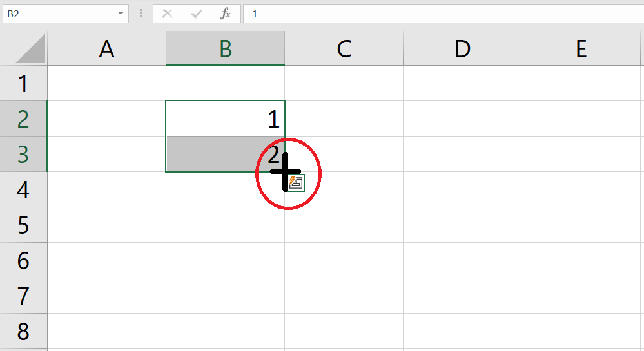Select column B by its header
644x351 pixels.
pos(225,49)
